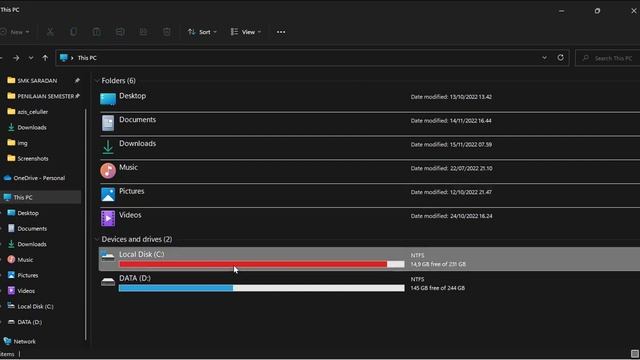Select Desktop under This PC in sidebar
This screenshot has width=640, height=360.
point(28,213)
